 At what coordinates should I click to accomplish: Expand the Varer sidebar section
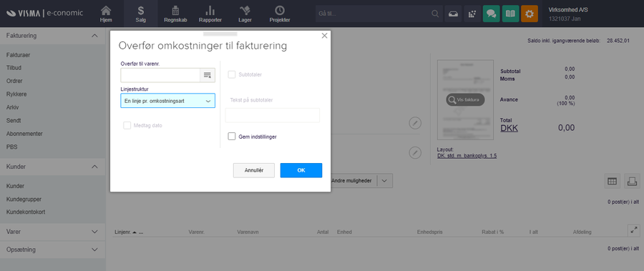(52, 232)
